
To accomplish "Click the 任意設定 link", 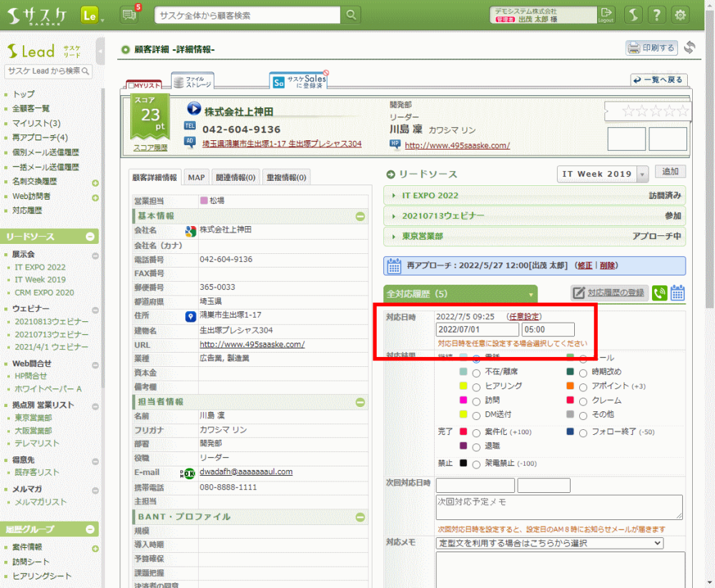I will (524, 317).
